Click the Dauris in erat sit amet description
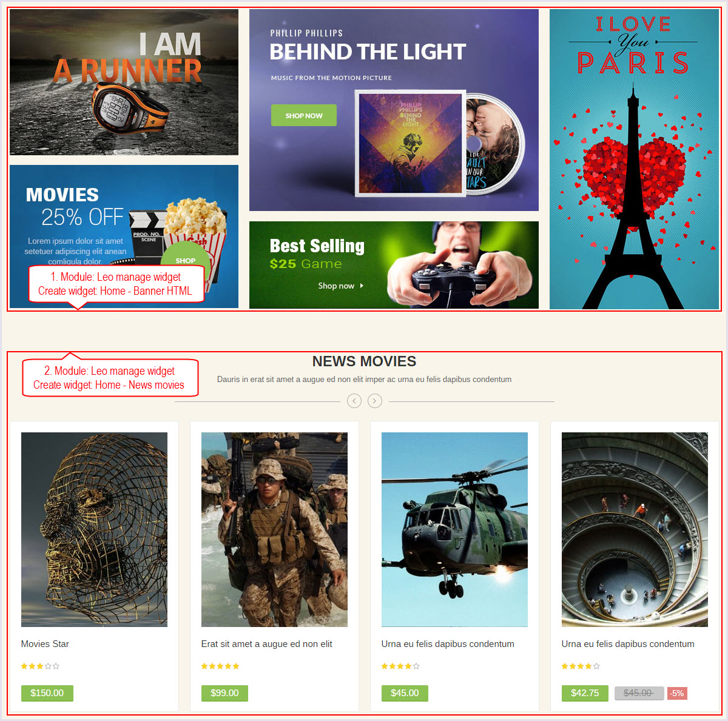The height and width of the screenshot is (721, 728). tap(364, 380)
